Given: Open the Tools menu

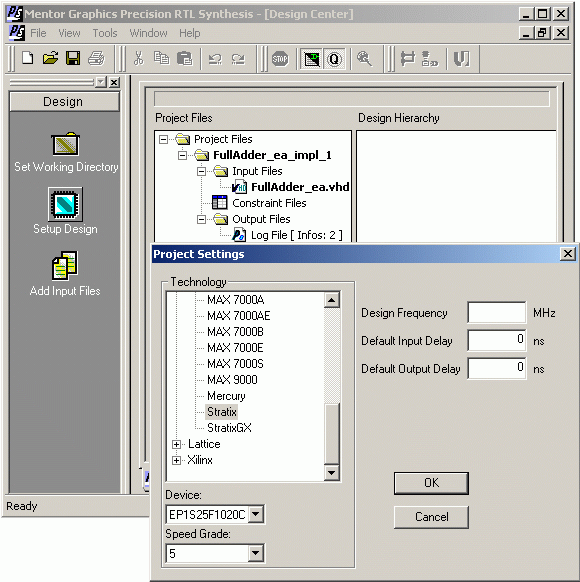Looking at the screenshot, I should [105, 33].
